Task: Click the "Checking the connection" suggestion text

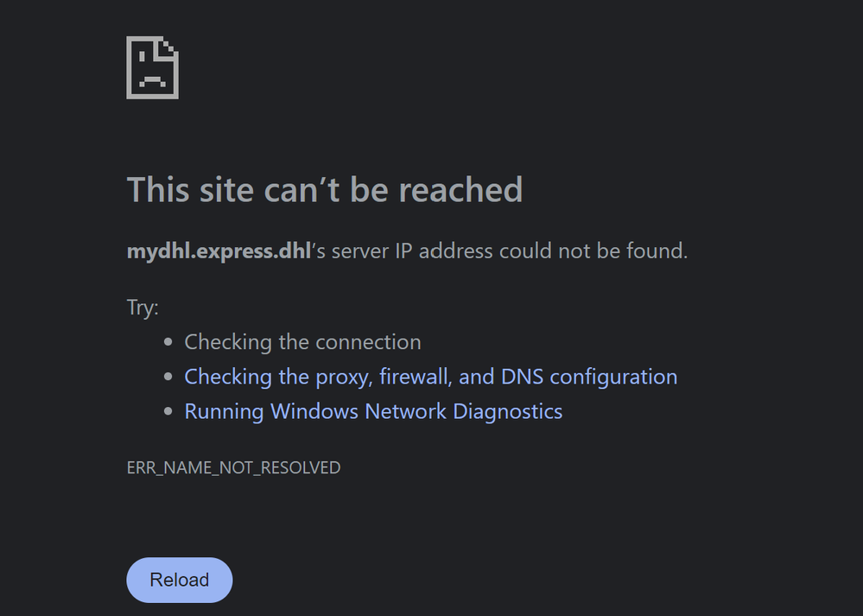Action: 302,342
